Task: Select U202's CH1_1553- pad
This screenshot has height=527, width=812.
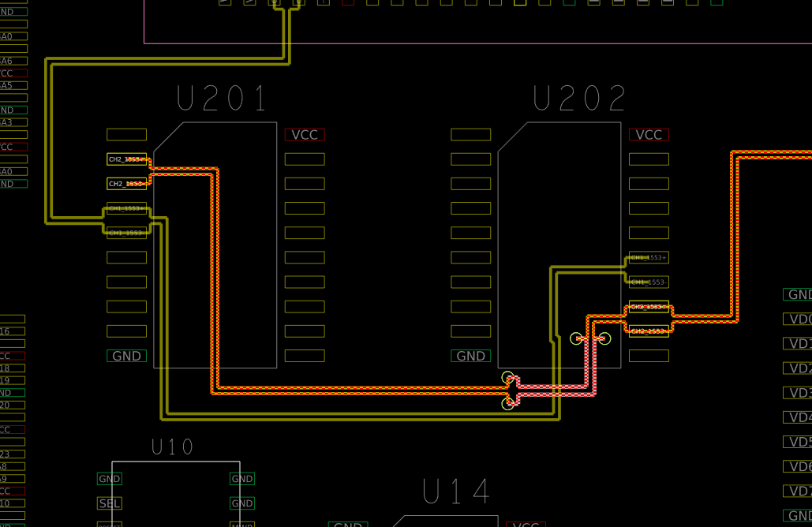Action: pyautogui.click(x=649, y=282)
